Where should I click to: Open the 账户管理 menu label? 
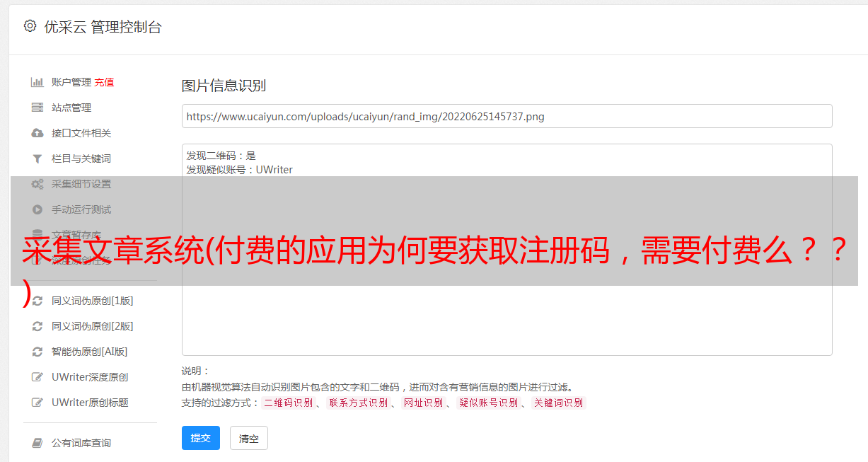pos(71,82)
